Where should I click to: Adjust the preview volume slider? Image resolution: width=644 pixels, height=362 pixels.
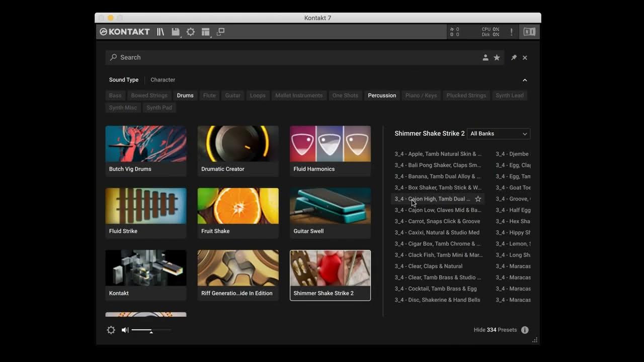[151, 330]
